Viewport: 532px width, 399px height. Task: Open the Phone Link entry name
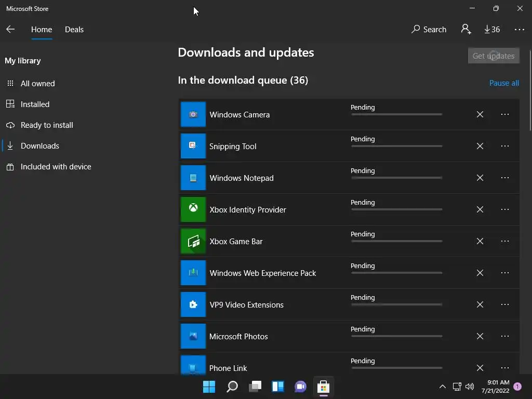(x=228, y=368)
